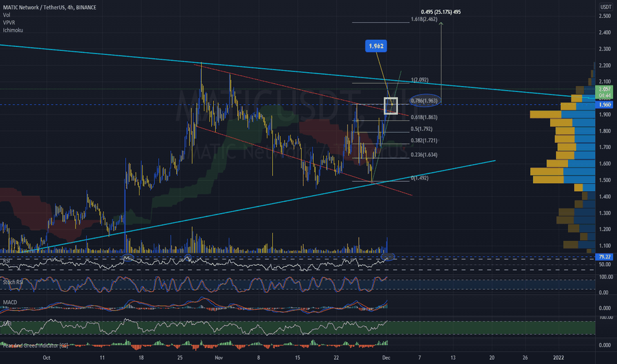Click the 1.100 price scale value

[604, 246]
